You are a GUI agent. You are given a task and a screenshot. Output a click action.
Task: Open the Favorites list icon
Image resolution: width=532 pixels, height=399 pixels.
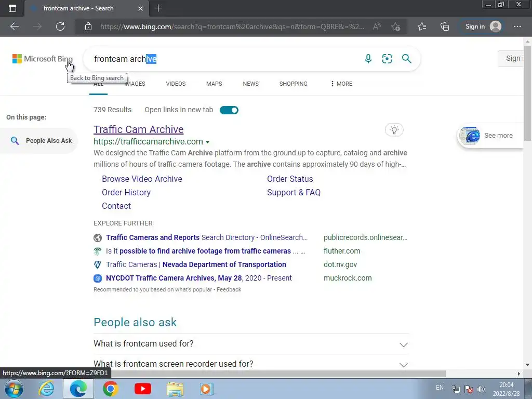(x=422, y=26)
